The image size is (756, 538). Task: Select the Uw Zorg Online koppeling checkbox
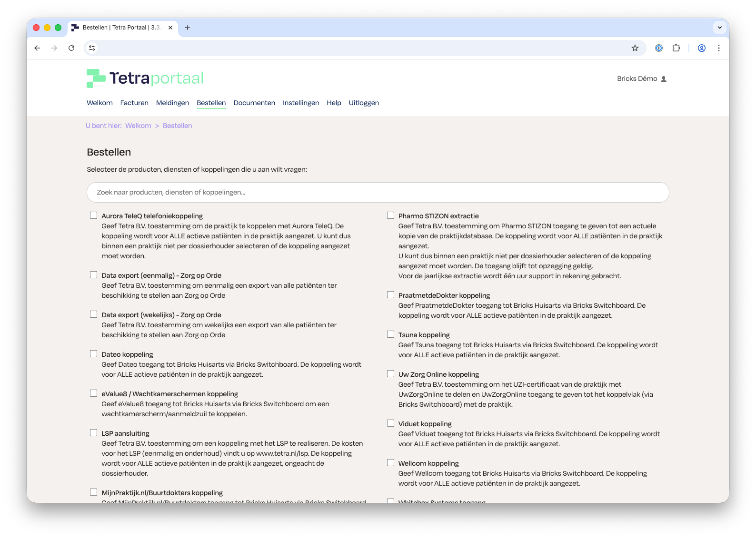(x=391, y=374)
